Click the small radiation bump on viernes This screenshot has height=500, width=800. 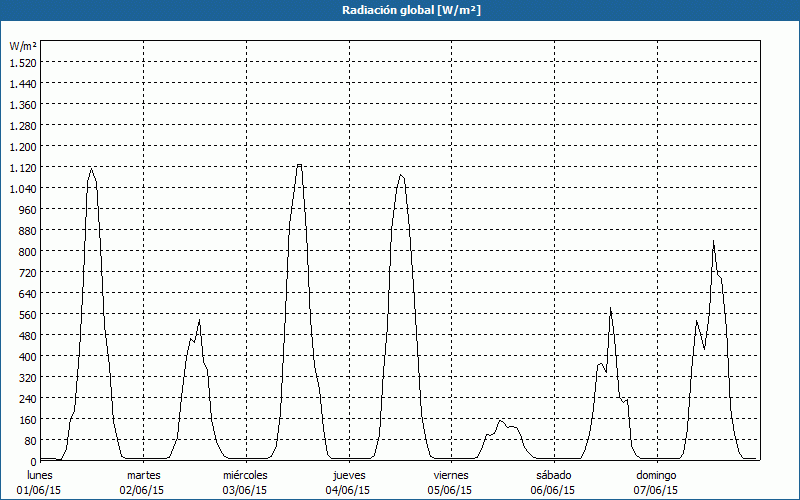click(501, 421)
